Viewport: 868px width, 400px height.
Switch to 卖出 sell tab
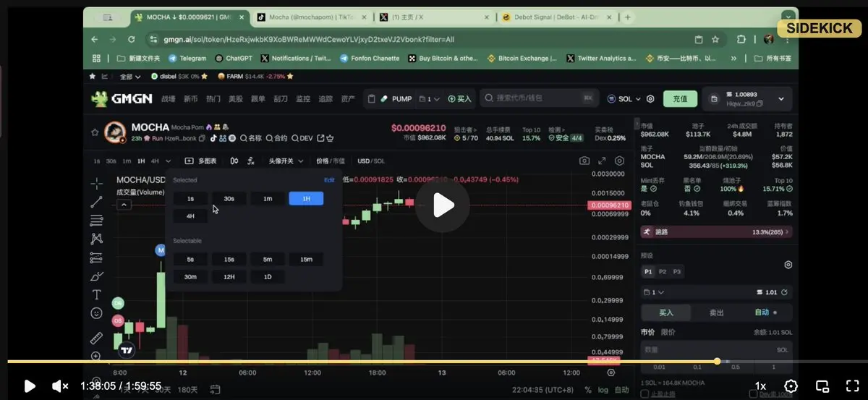(716, 312)
